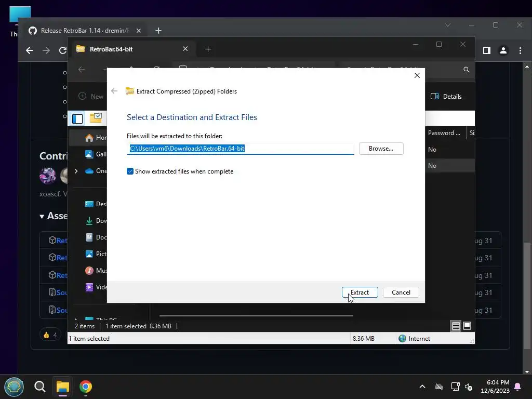
Task: Open the Start menu
Action: pyautogui.click(x=14, y=387)
